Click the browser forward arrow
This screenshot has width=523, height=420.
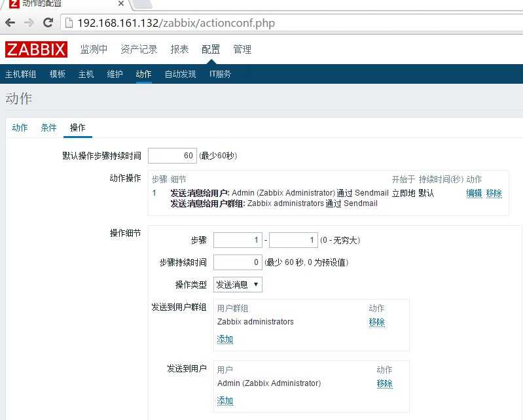coord(29,23)
